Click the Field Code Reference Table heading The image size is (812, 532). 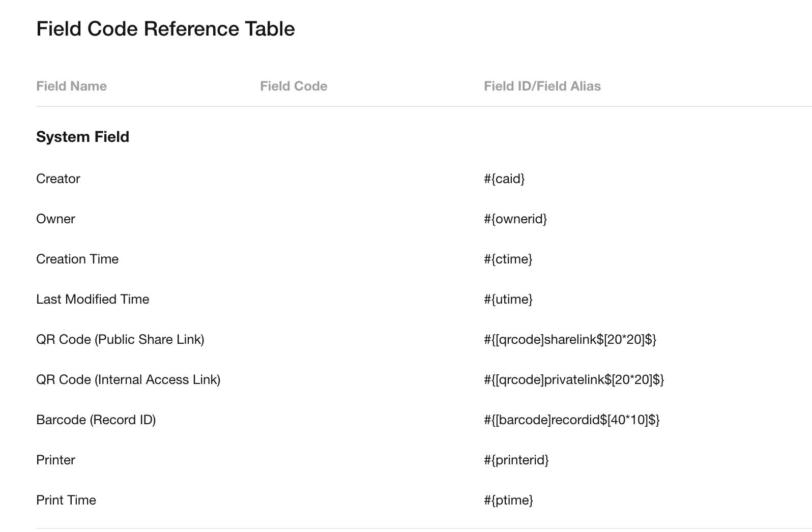[165, 29]
